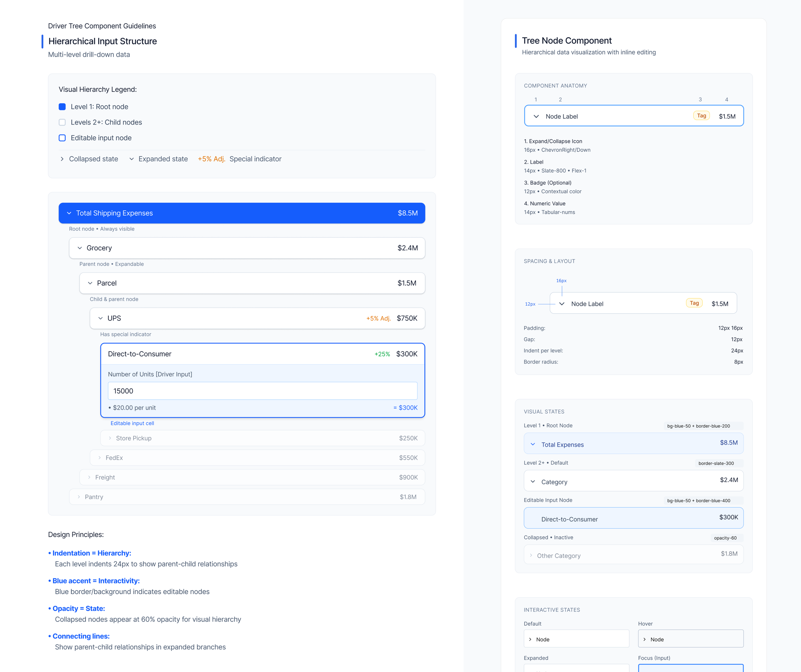Collapse the Grocery node chevron
Image resolution: width=801 pixels, height=672 pixels.
[x=80, y=248]
